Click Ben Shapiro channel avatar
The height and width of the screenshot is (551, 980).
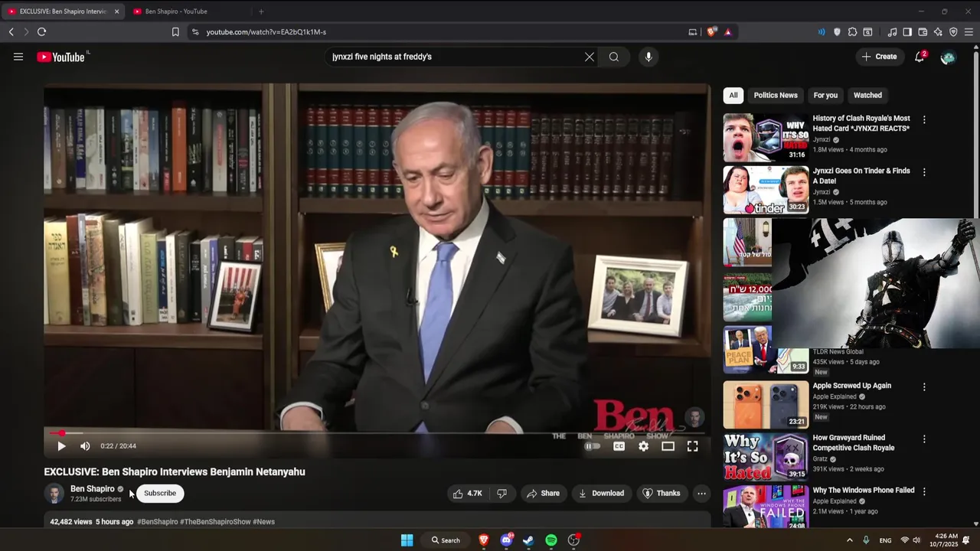(x=54, y=494)
